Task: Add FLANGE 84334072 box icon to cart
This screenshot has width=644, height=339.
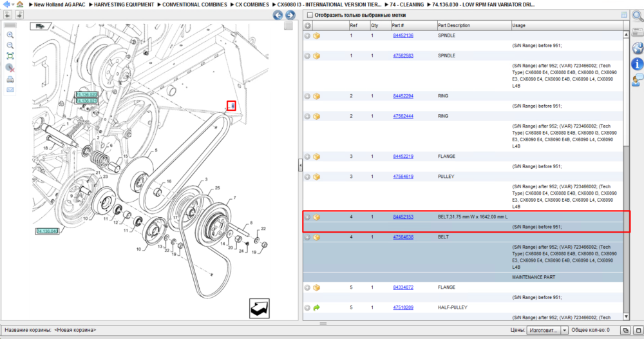Action: pos(317,287)
